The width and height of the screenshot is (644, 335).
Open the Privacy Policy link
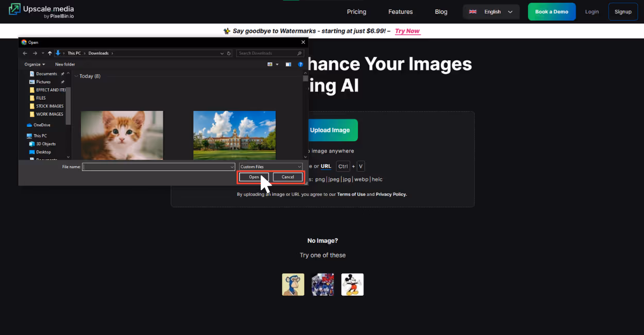click(391, 194)
